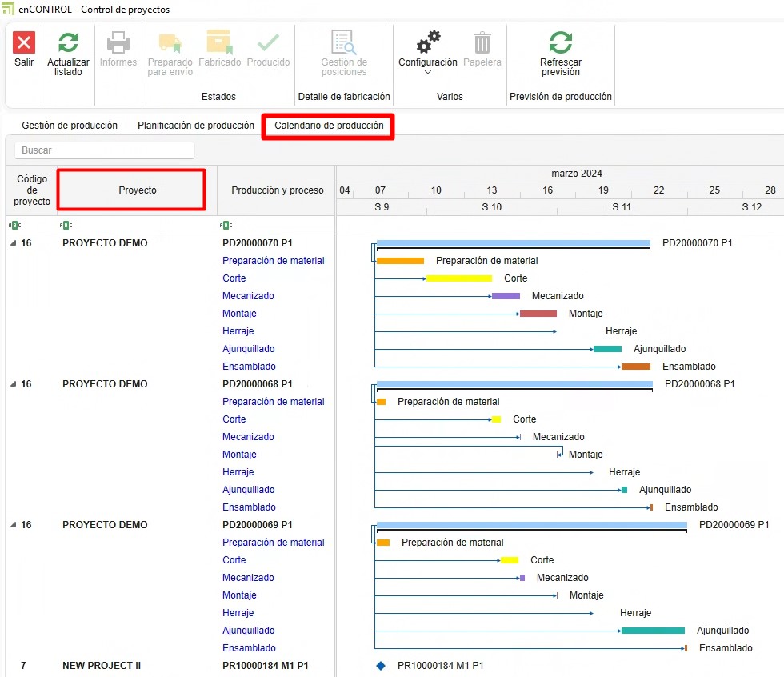Collapse the PD20000069 P1 project row
The image size is (784, 677).
point(14,525)
